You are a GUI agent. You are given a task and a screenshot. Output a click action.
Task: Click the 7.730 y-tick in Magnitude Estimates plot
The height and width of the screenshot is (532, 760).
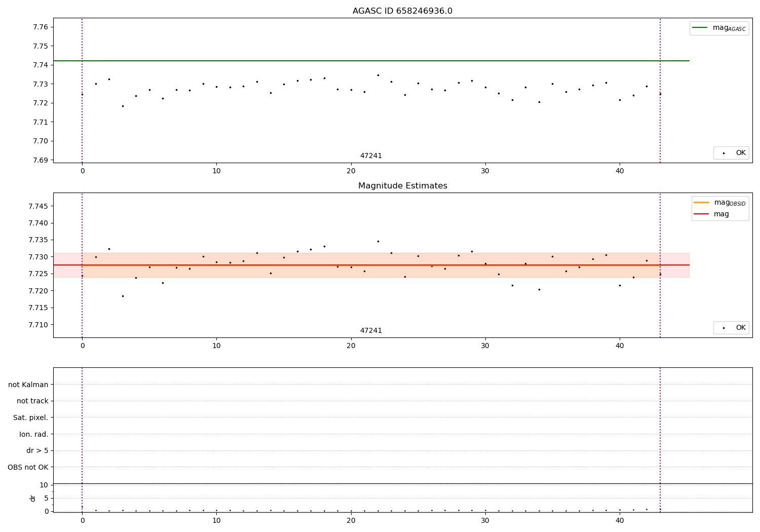click(39, 257)
